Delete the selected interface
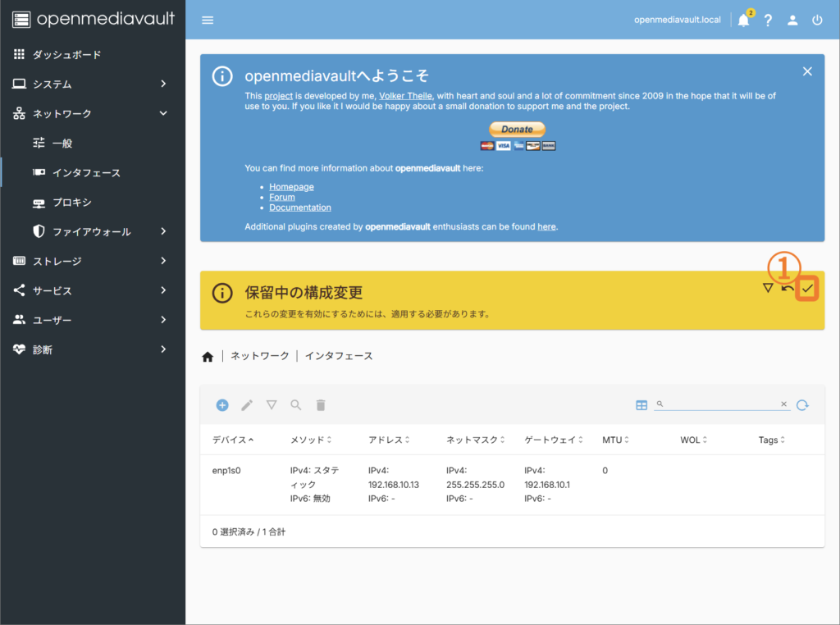This screenshot has width=840, height=625. pyautogui.click(x=321, y=405)
